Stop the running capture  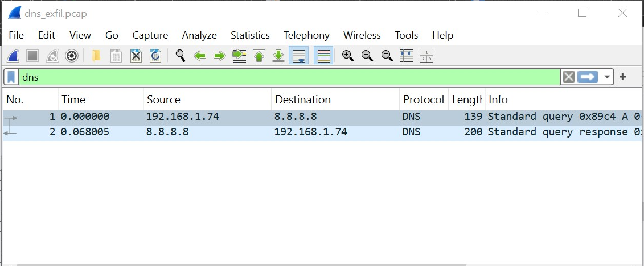point(32,56)
